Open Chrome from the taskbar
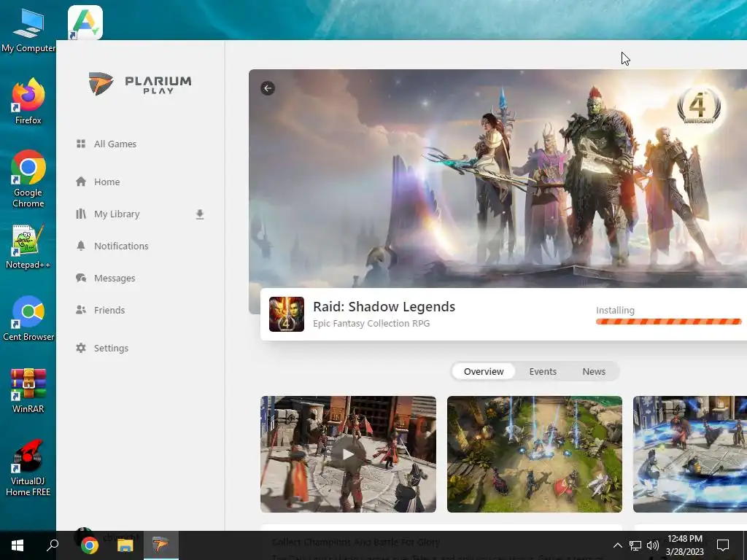The image size is (747, 560). 89,545
